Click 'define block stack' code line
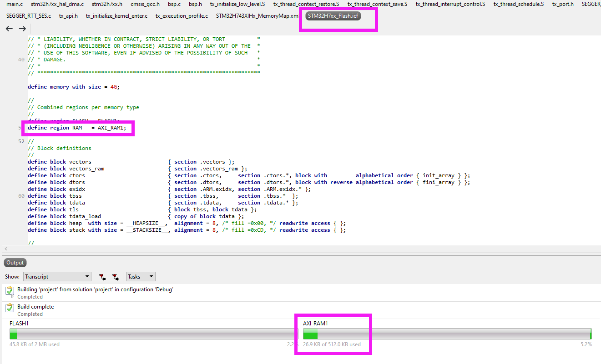Screen dimensions: 601x364 pyautogui.click(x=187, y=230)
